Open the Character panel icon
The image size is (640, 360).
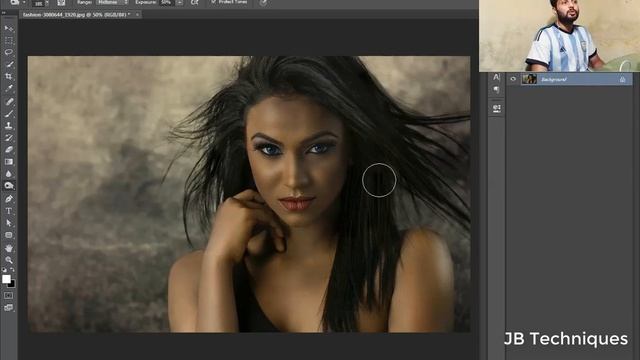pyautogui.click(x=496, y=77)
